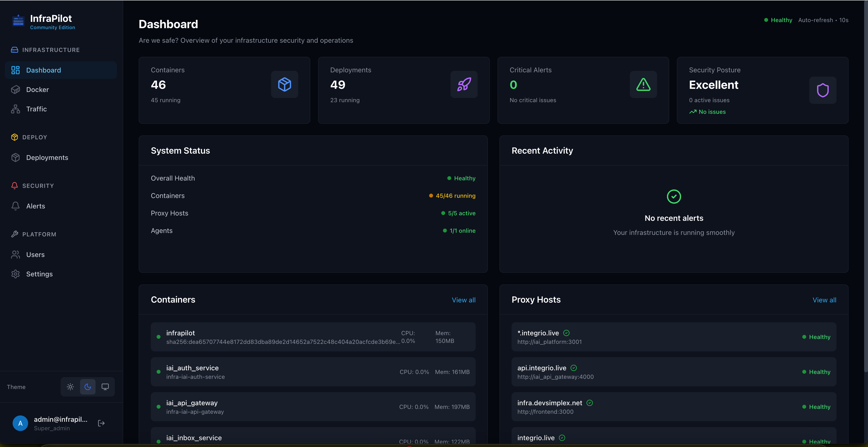The width and height of the screenshot is (868, 447).
Task: Click the Healthy status in header
Action: tap(778, 20)
